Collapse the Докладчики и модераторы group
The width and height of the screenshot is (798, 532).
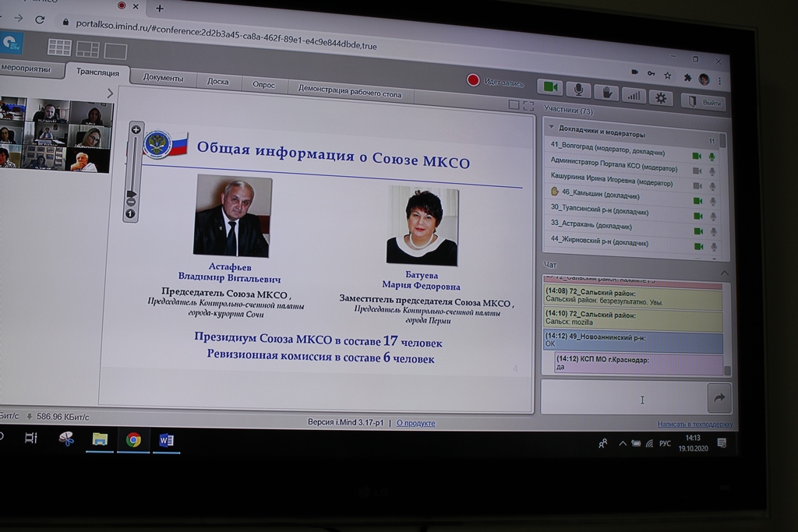tap(552, 127)
